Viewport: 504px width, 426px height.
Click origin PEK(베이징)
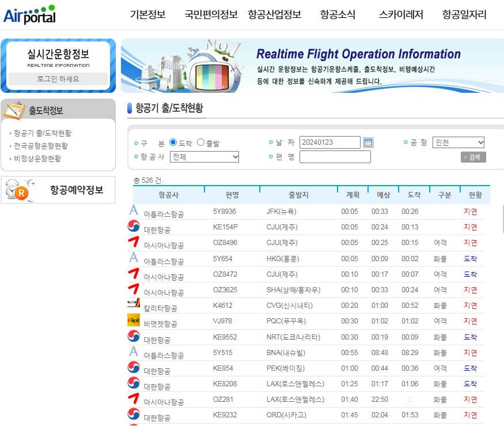pos(286,368)
